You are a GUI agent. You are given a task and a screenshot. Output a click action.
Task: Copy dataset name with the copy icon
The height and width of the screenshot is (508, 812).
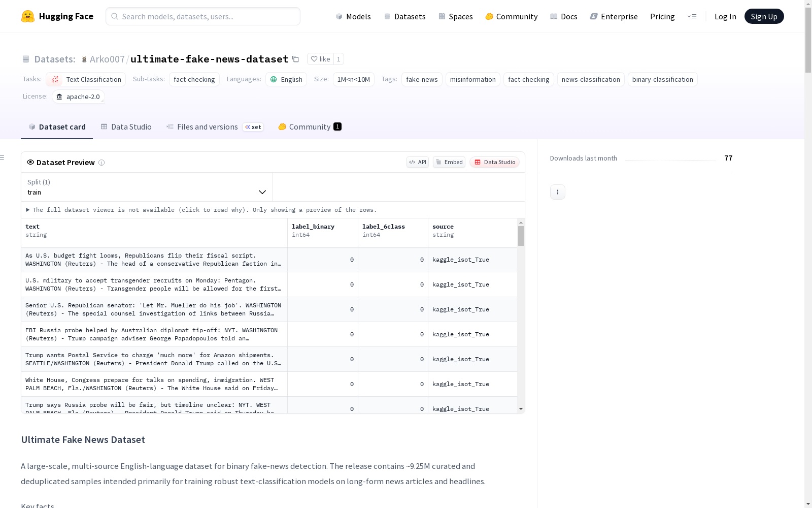(295, 59)
